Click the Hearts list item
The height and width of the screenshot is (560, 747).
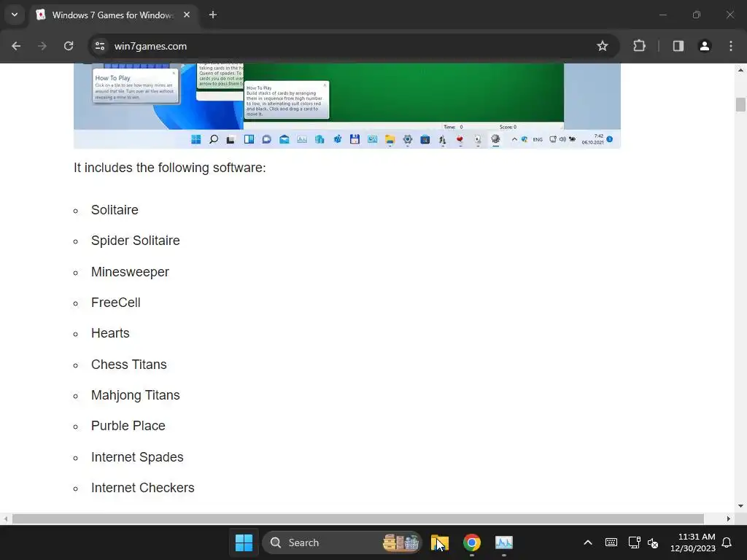click(x=111, y=333)
